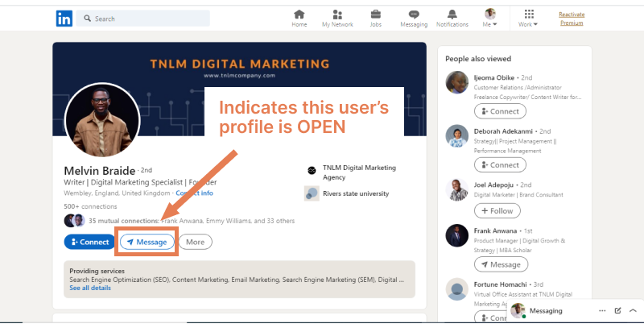Click the Connect button for Melvin Braide
This screenshot has height=328, width=644.
pyautogui.click(x=89, y=242)
